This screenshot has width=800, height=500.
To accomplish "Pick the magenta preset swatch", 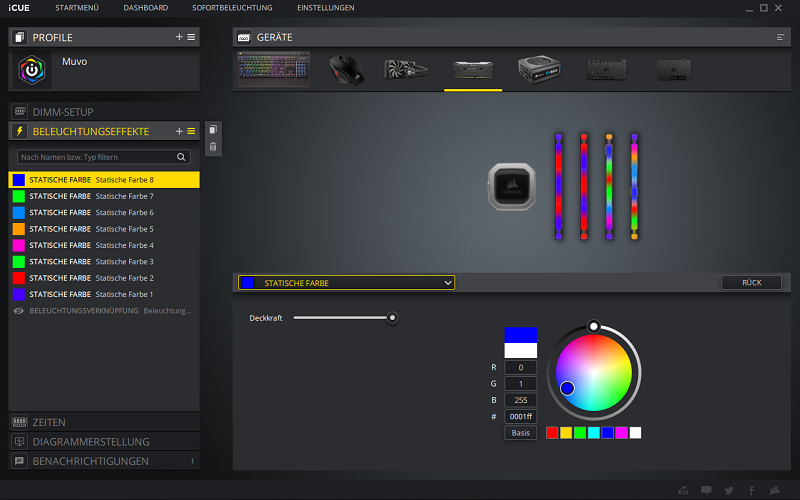I will pyautogui.click(x=621, y=433).
